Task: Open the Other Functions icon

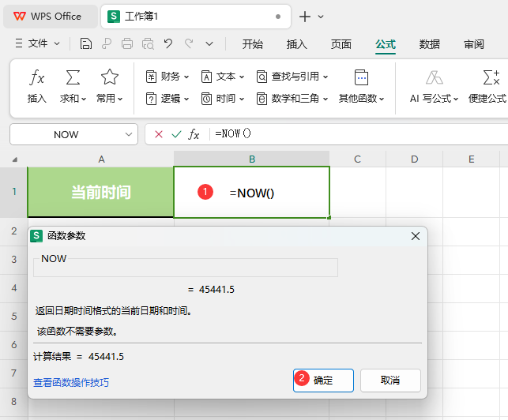Action: [361, 78]
